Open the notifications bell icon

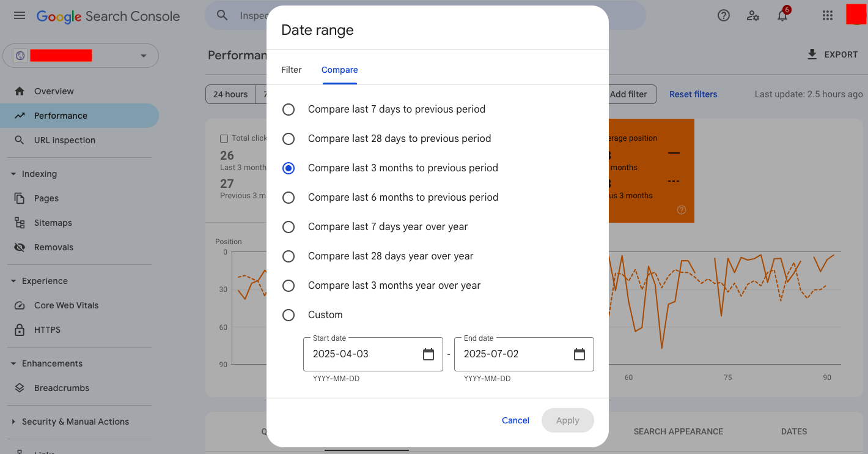[x=782, y=16]
